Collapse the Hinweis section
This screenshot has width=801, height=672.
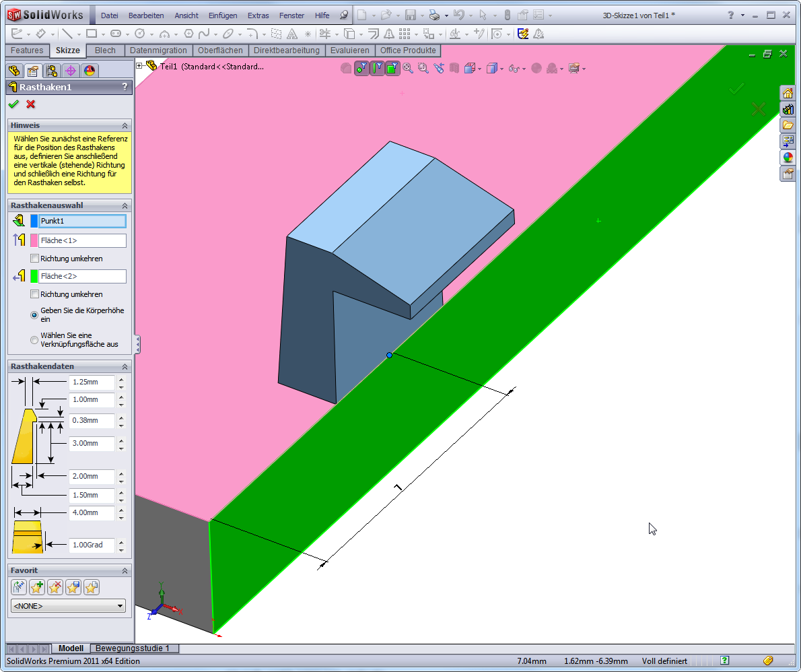tap(125, 126)
